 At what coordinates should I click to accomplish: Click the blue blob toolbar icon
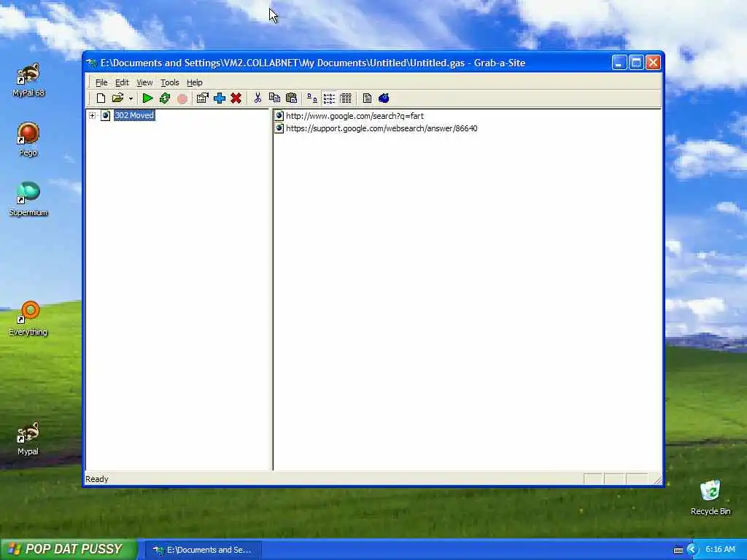pyautogui.click(x=384, y=98)
